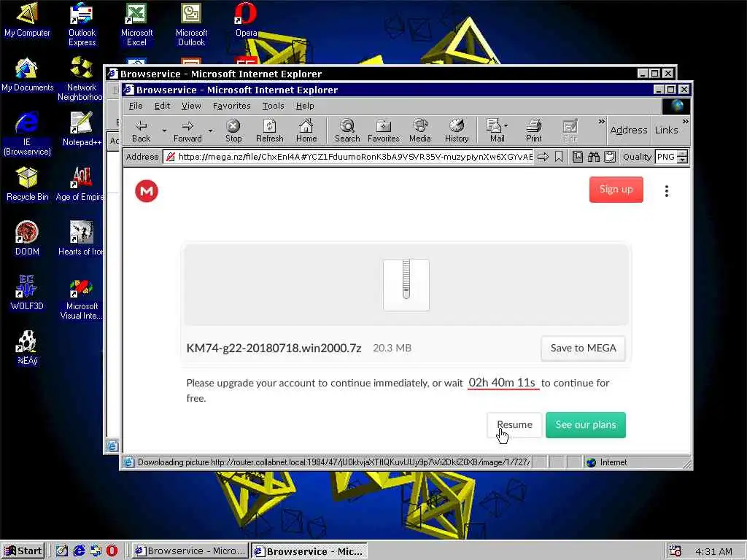Open the Tools menu

(273, 106)
